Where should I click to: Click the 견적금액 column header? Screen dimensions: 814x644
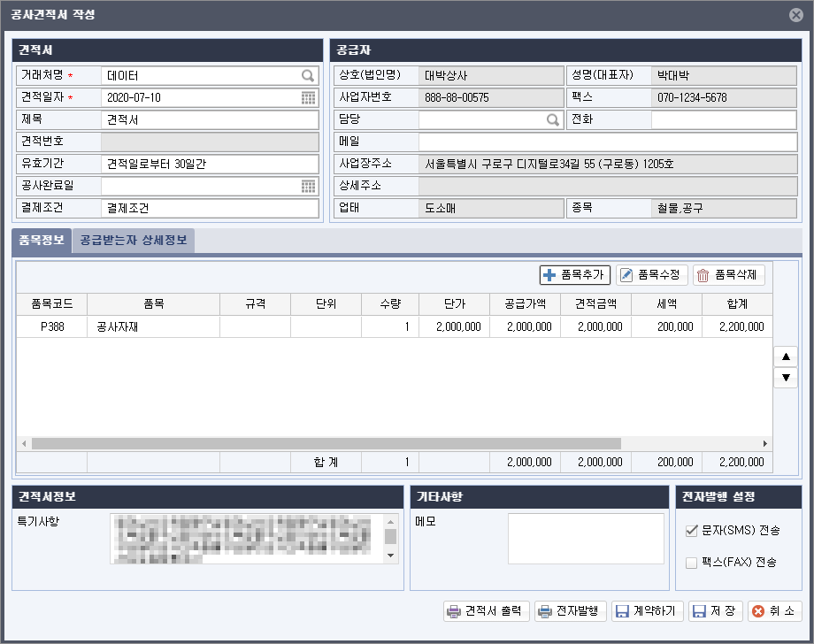point(596,304)
